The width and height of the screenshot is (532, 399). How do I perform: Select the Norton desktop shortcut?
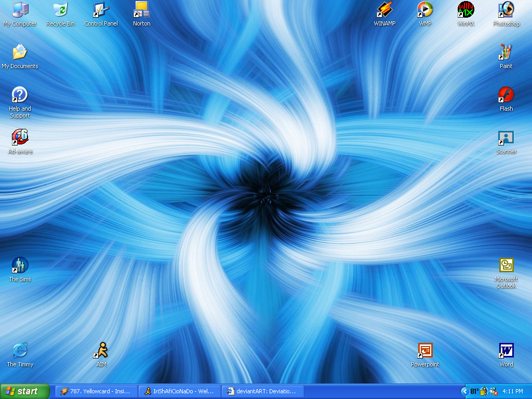(141, 14)
